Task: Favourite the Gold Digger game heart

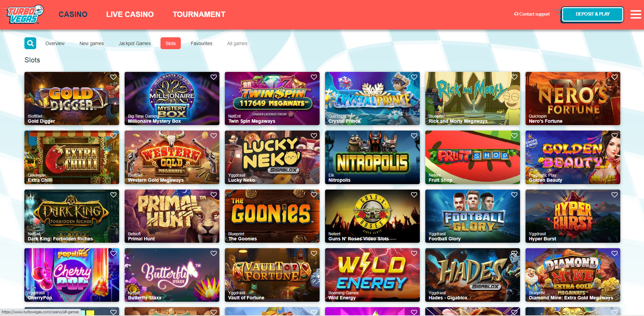Action: pos(113,77)
